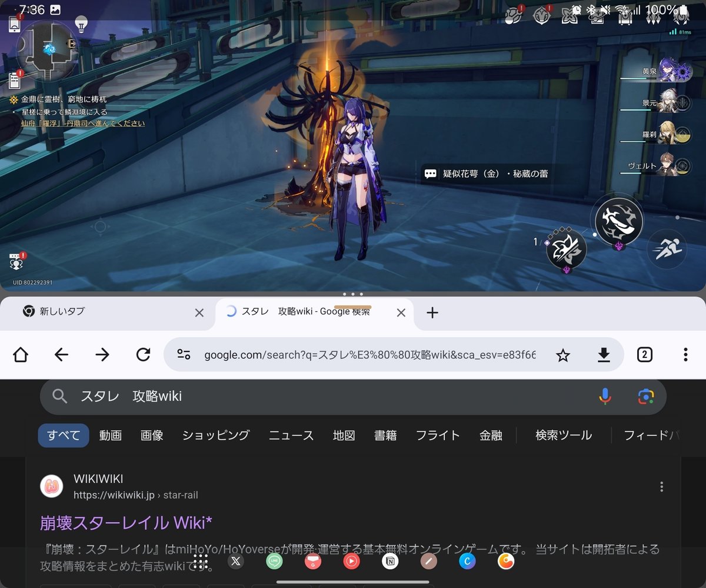Click the Chrome download icon
This screenshot has height=588, width=706.
coord(604,355)
